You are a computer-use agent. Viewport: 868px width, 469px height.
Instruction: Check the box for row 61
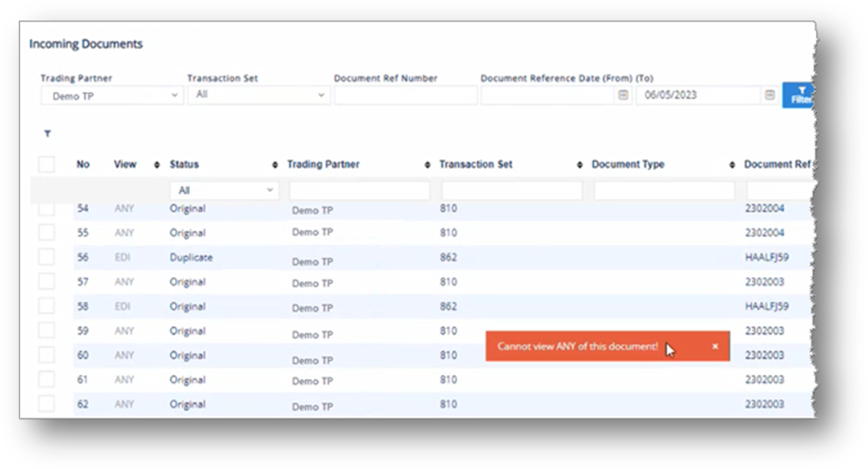46,380
